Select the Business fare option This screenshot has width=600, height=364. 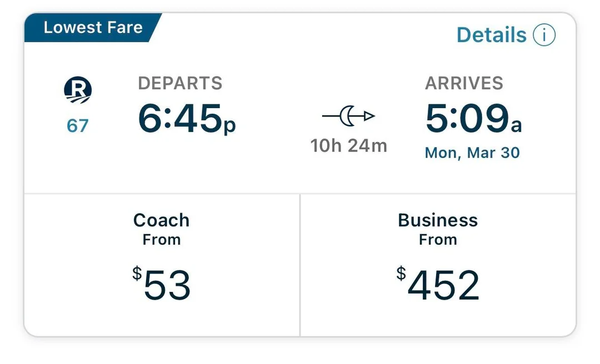[x=438, y=265]
